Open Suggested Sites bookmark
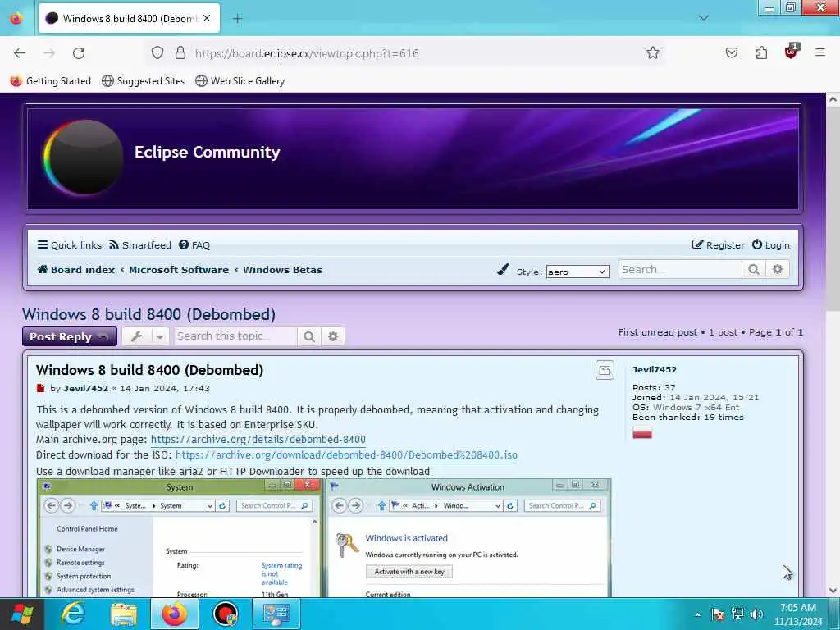 pyautogui.click(x=143, y=81)
